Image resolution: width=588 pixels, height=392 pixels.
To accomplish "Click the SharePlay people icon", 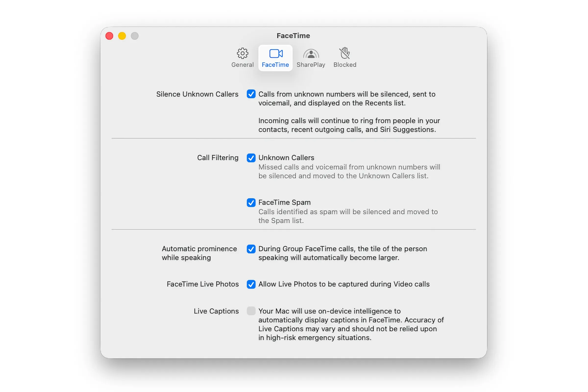I will click(x=311, y=53).
